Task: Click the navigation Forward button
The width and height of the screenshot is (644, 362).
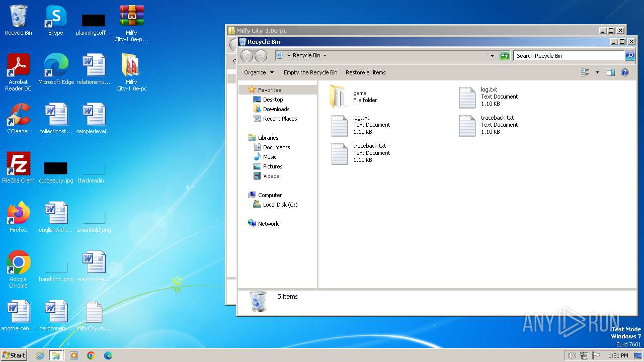Action: pos(261,56)
